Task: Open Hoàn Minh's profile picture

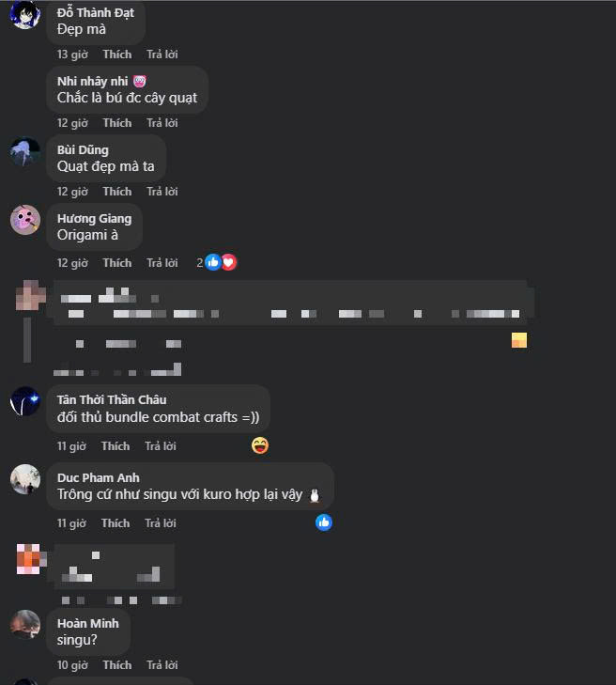Action: click(25, 625)
